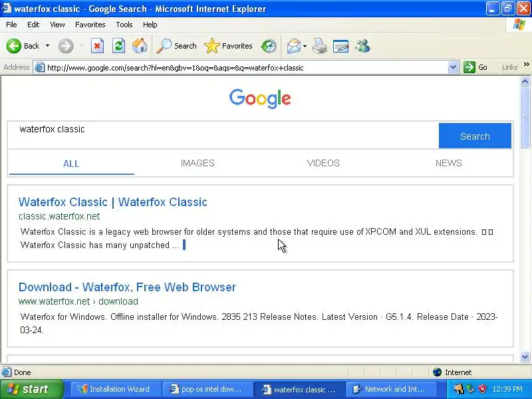
Task: Select the ALL results tab
Action: coord(71,164)
